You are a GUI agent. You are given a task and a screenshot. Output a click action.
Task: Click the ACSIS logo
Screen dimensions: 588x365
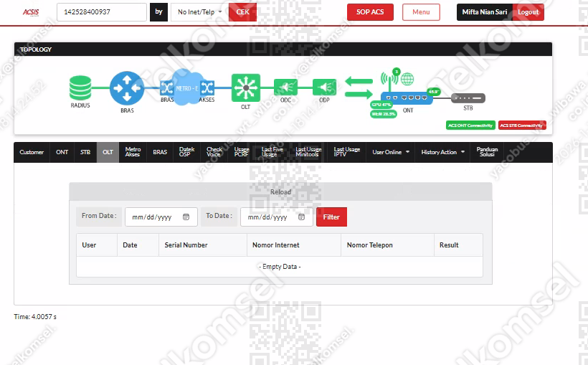[x=31, y=12]
